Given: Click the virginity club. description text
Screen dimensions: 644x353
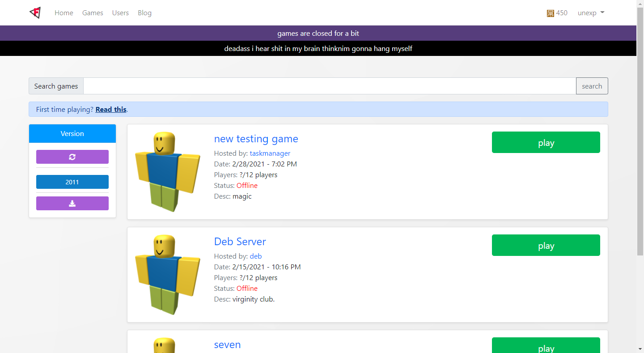Looking at the screenshot, I should coord(254,299).
